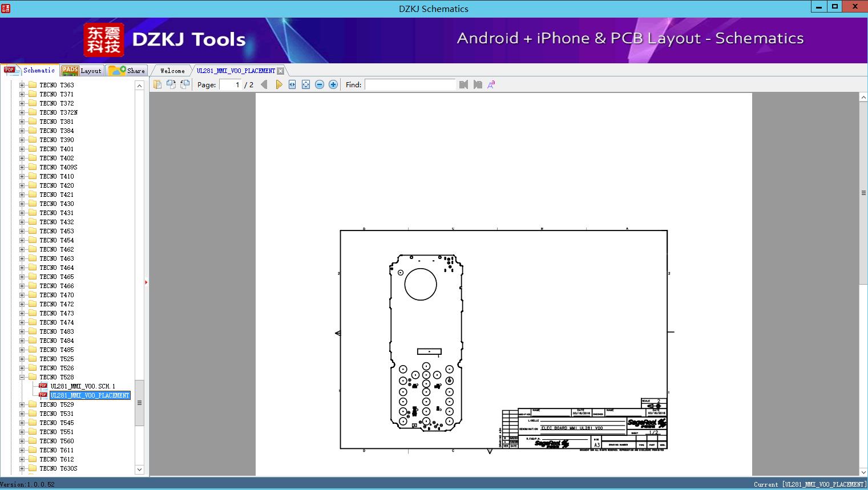Click the TECNO T529 folder icon
This screenshot has height=490, width=868.
[33, 404]
